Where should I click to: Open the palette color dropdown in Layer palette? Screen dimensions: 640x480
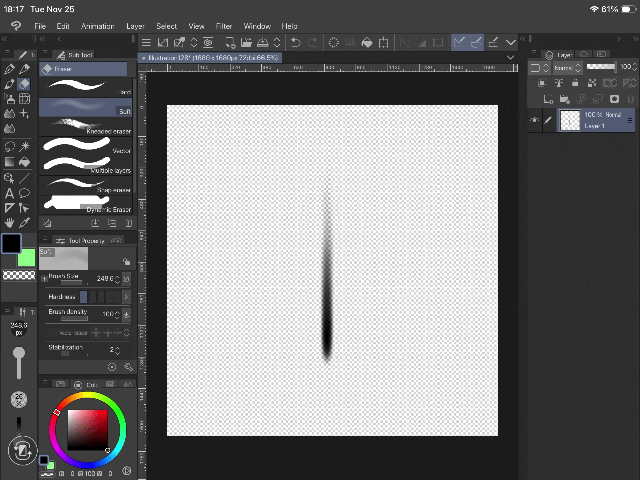(x=539, y=68)
